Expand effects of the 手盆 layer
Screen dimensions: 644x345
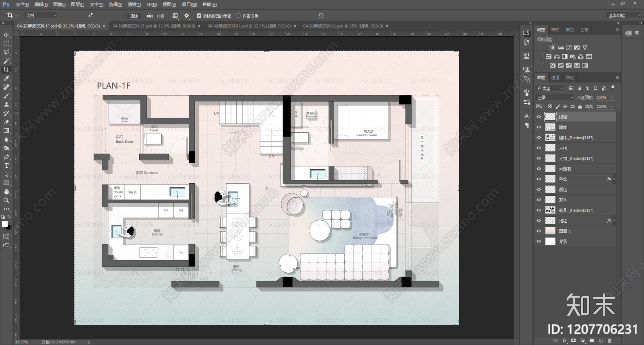(614, 179)
